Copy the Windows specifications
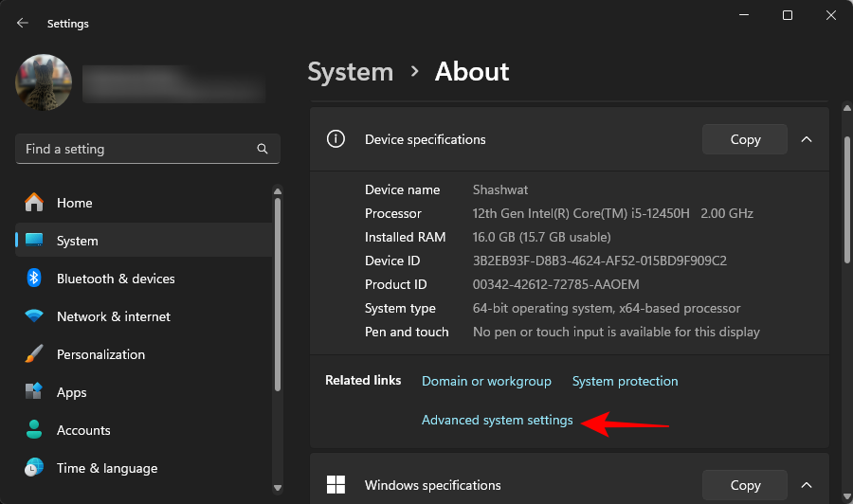This screenshot has width=853, height=504. coord(745,485)
